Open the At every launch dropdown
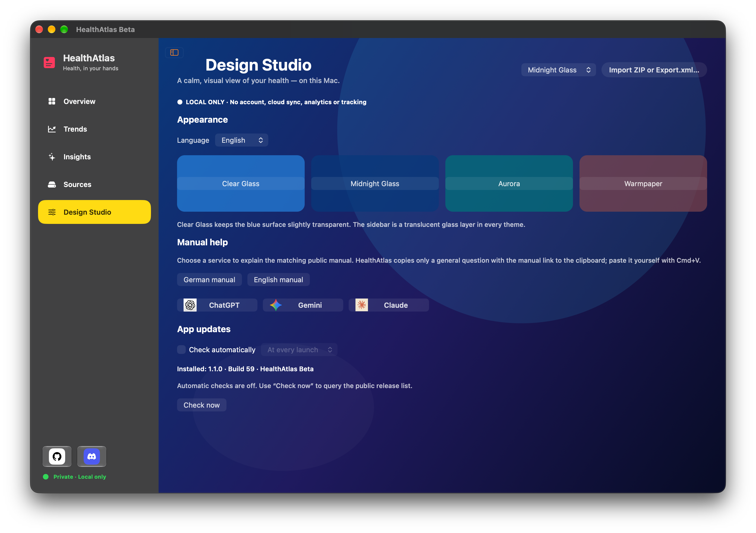This screenshot has height=533, width=756. click(x=299, y=350)
